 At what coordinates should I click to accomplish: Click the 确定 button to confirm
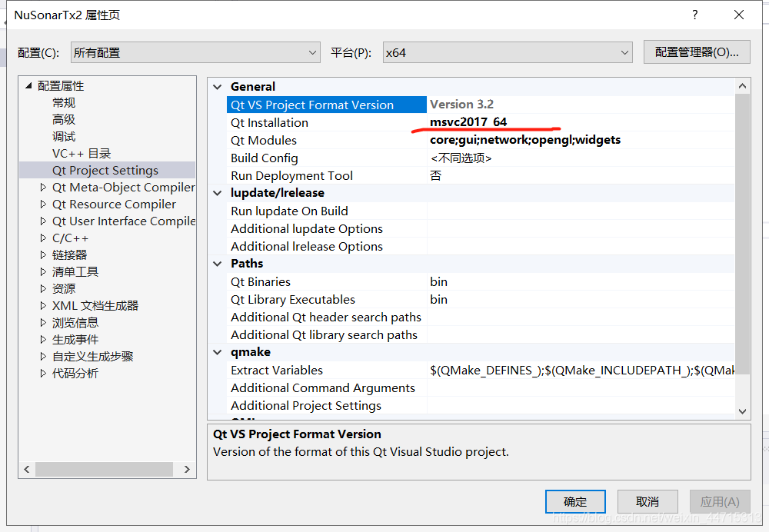coord(575,501)
